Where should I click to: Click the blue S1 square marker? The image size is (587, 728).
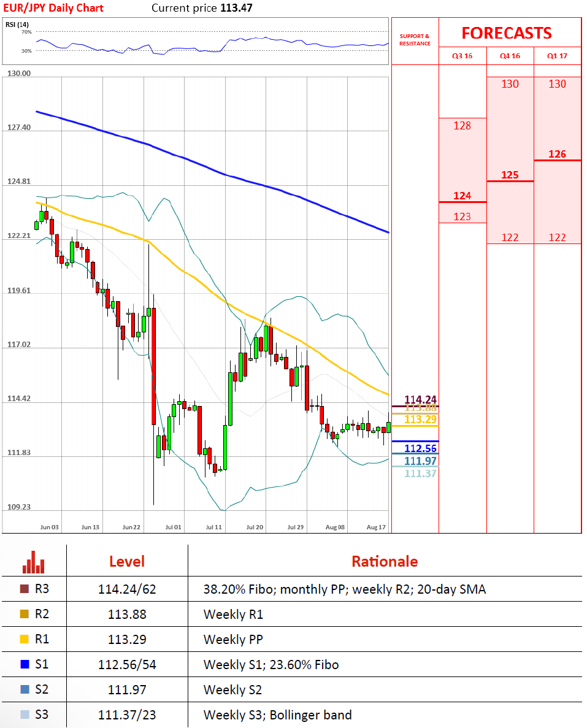click(x=25, y=664)
